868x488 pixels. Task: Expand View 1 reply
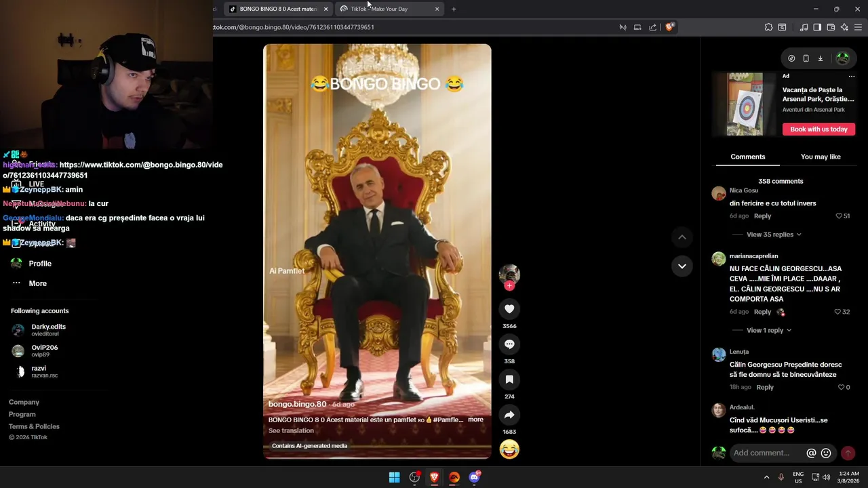(769, 330)
